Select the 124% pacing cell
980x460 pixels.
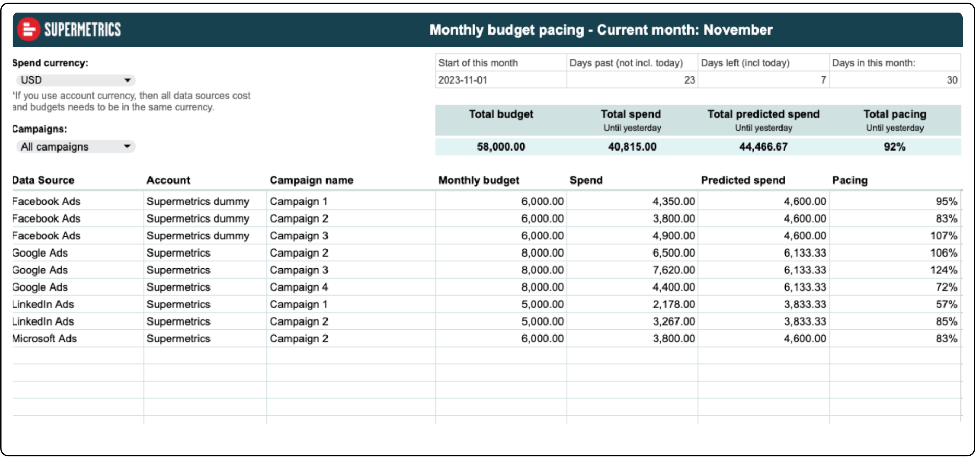pos(943,270)
